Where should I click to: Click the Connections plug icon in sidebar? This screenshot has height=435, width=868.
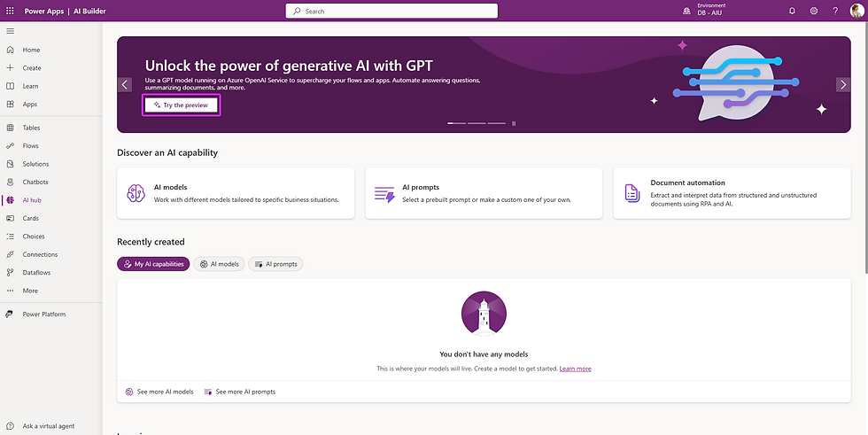[x=10, y=254]
